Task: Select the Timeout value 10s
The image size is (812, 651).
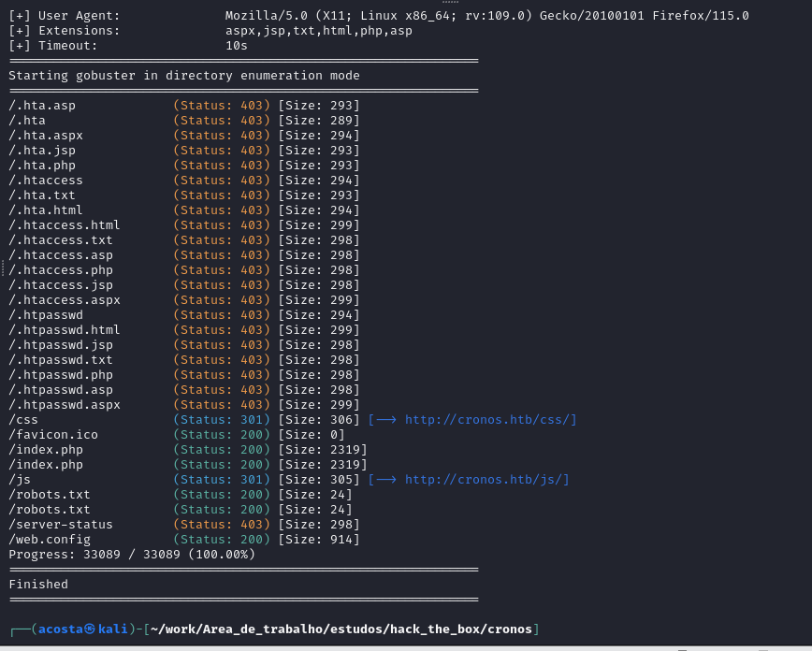Action: pos(237,46)
